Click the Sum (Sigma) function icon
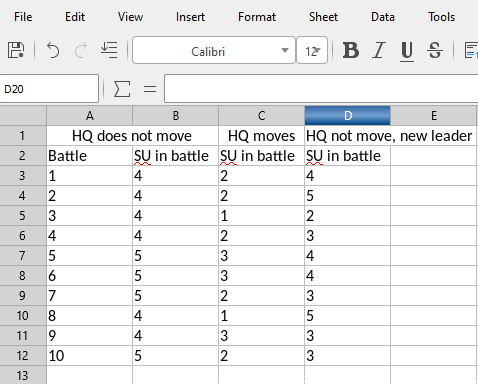This screenshot has width=478, height=384. (x=122, y=89)
